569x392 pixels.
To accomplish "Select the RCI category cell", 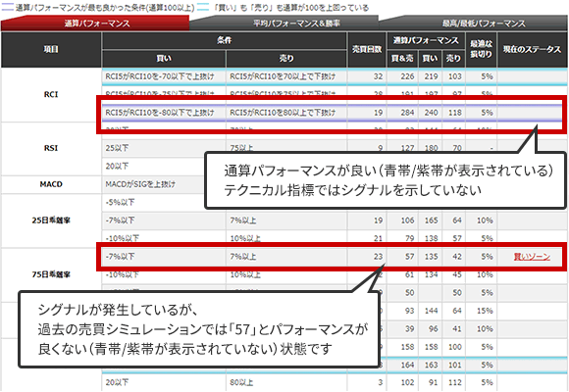I will pos(51,94).
